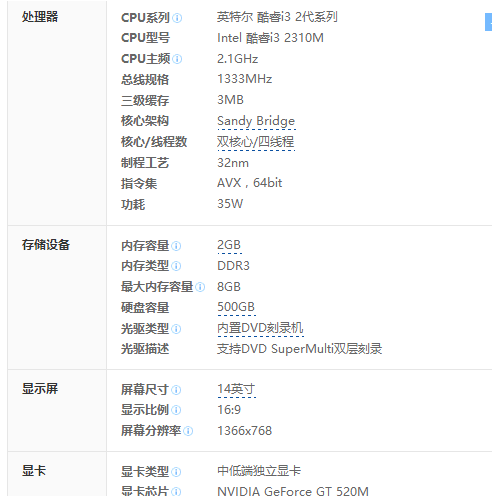The height and width of the screenshot is (496, 492).
Task: Select the 存储设备 section heading
Action: click(x=46, y=245)
